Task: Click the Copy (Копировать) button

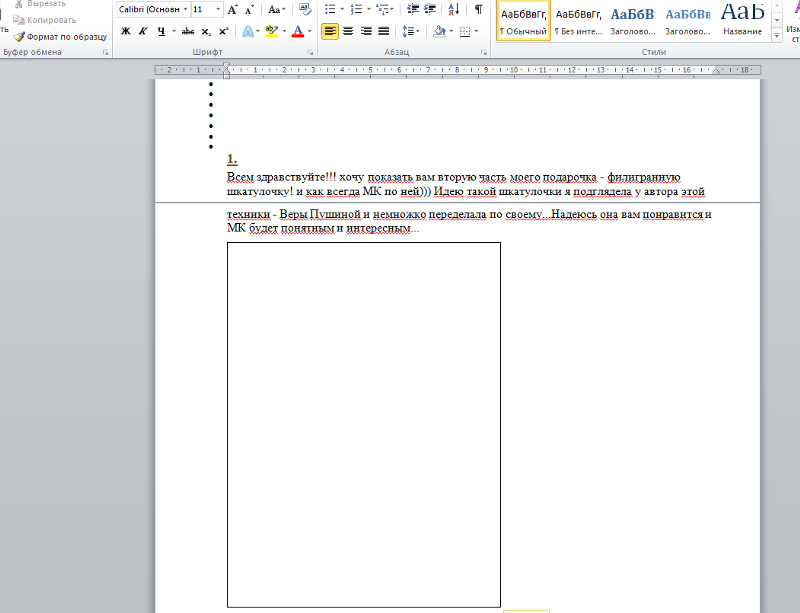Action: [x=45, y=20]
